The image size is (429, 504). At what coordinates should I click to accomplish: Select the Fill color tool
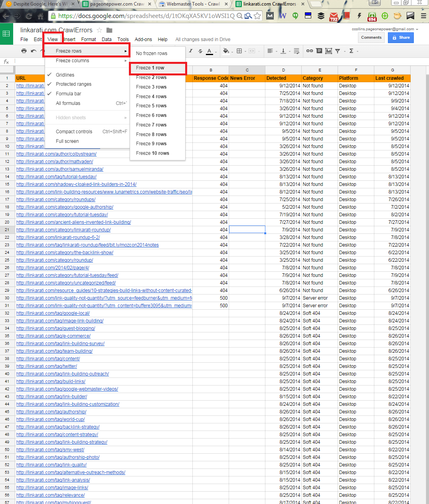(226, 51)
